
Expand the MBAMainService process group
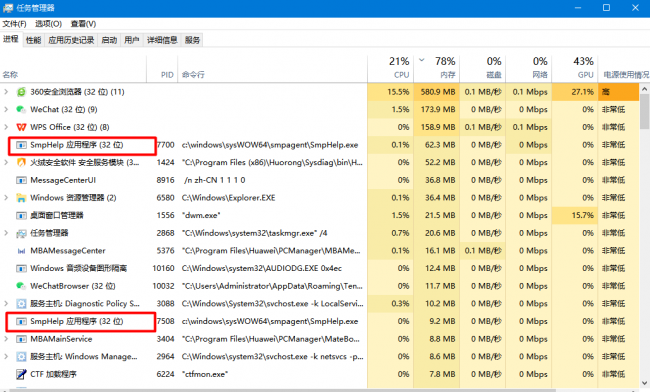click(6, 339)
